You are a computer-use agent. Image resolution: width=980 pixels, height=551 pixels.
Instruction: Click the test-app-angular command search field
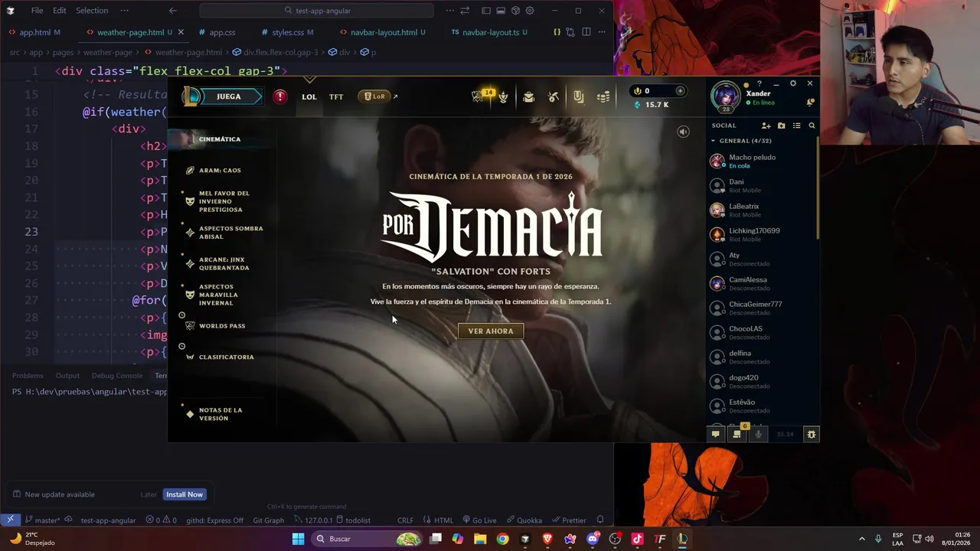[x=317, y=11]
